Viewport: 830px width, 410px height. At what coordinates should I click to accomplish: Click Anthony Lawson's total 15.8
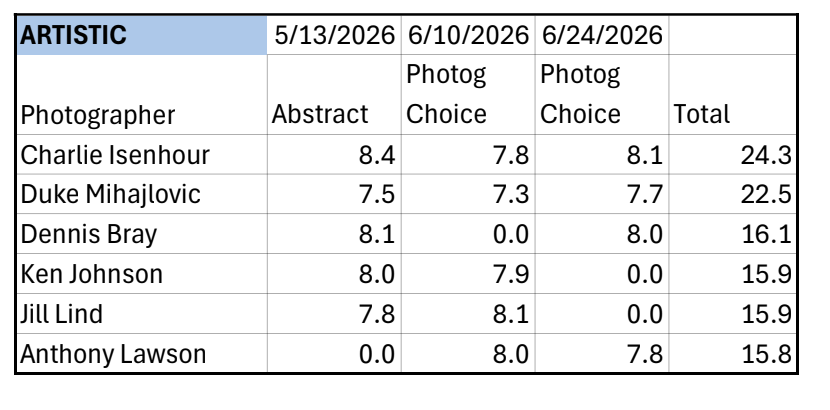tap(733, 353)
